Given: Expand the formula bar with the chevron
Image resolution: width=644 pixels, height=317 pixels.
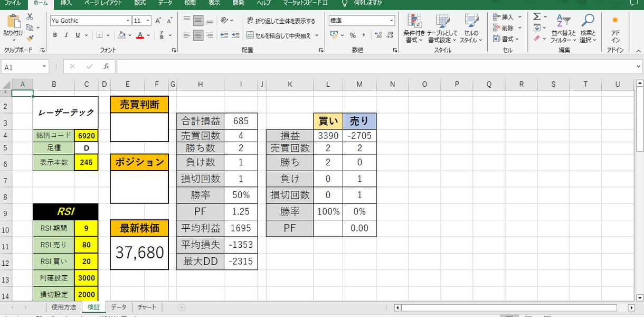Looking at the screenshot, I should pyautogui.click(x=639, y=67).
